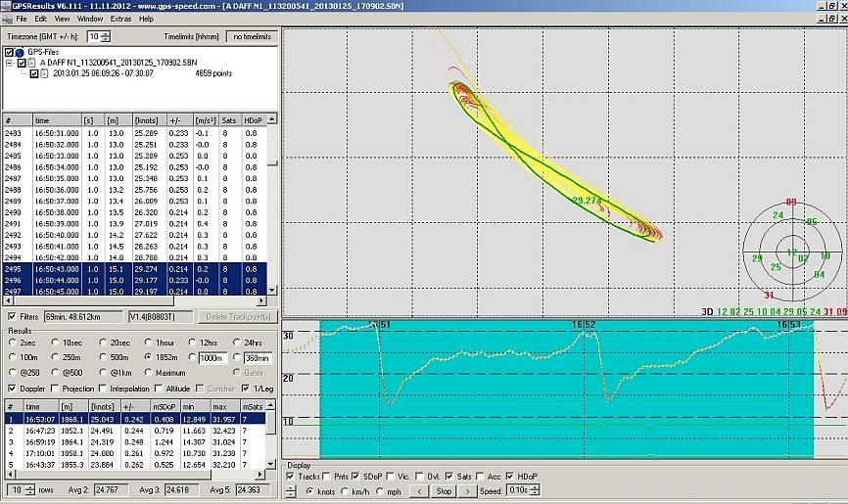848x504 pixels.
Task: Collapse the A DAFF N1 file tree node
Action: pyautogui.click(x=10, y=63)
